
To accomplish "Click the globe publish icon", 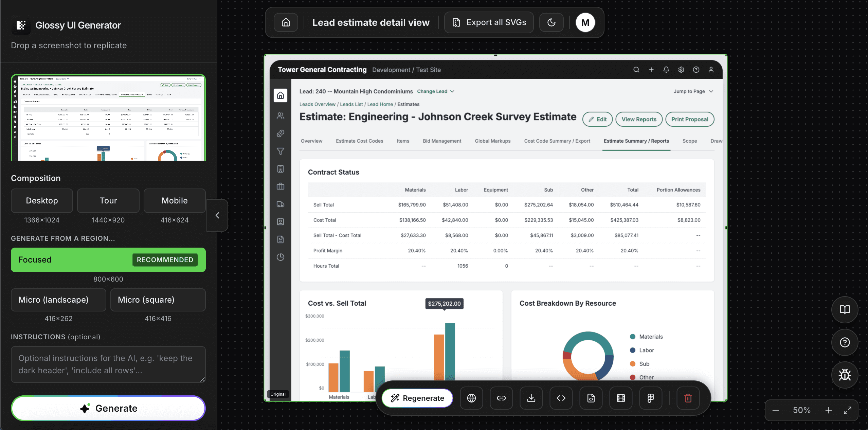I will tap(471, 398).
